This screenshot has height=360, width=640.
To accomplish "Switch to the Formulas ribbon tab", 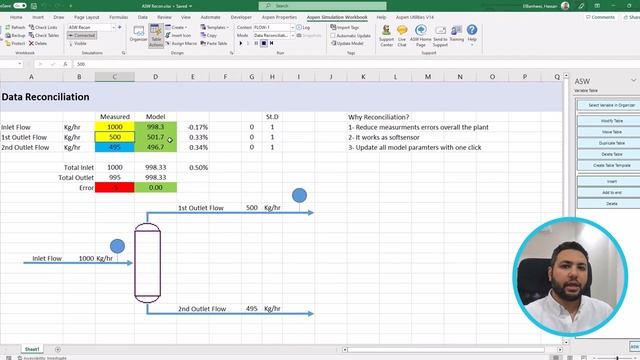I will point(118,17).
